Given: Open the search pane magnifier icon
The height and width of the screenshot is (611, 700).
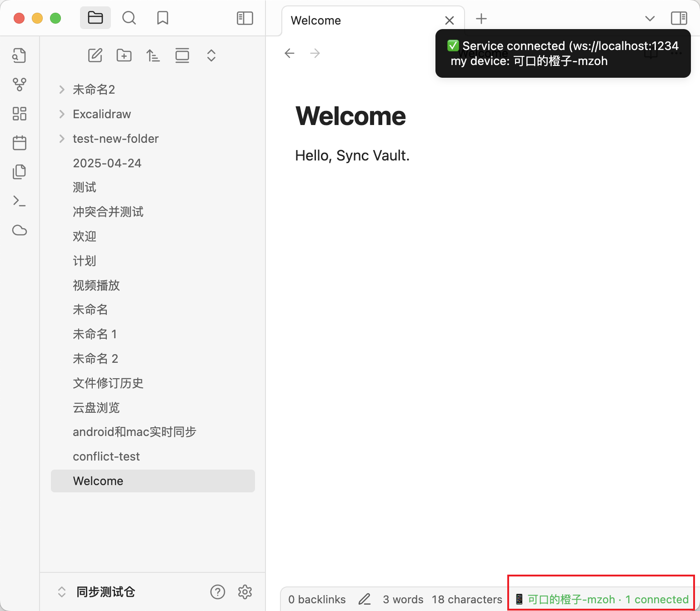Looking at the screenshot, I should coord(129,18).
